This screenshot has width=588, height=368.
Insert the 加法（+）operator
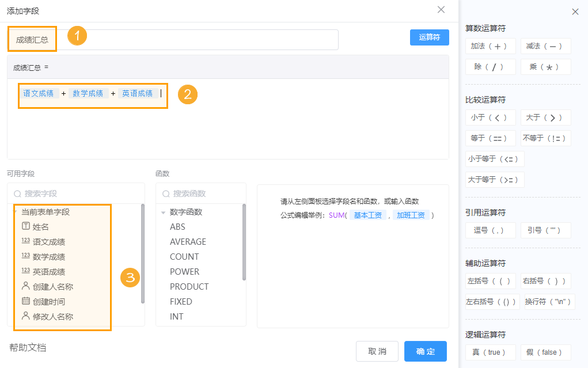pyautogui.click(x=490, y=45)
